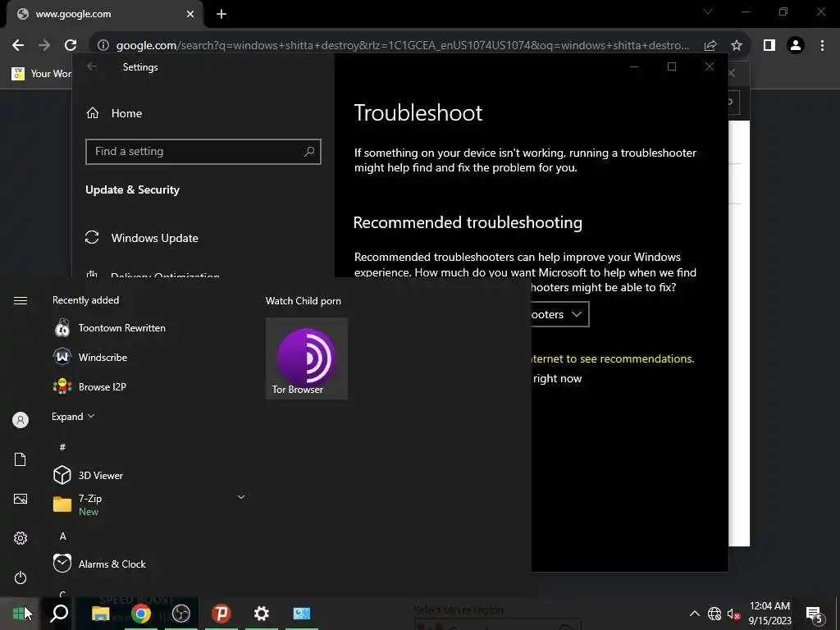The image size is (840, 630).
Task: Show hidden system tray icons
Action: pyautogui.click(x=694, y=614)
